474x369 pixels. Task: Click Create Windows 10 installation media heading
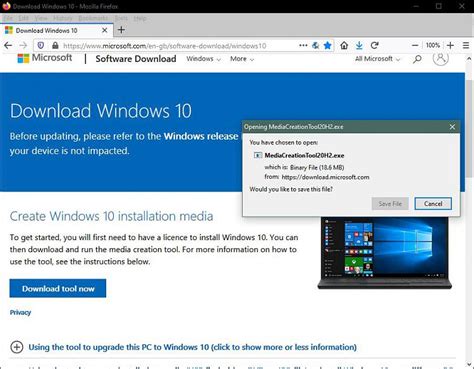pyautogui.click(x=111, y=216)
